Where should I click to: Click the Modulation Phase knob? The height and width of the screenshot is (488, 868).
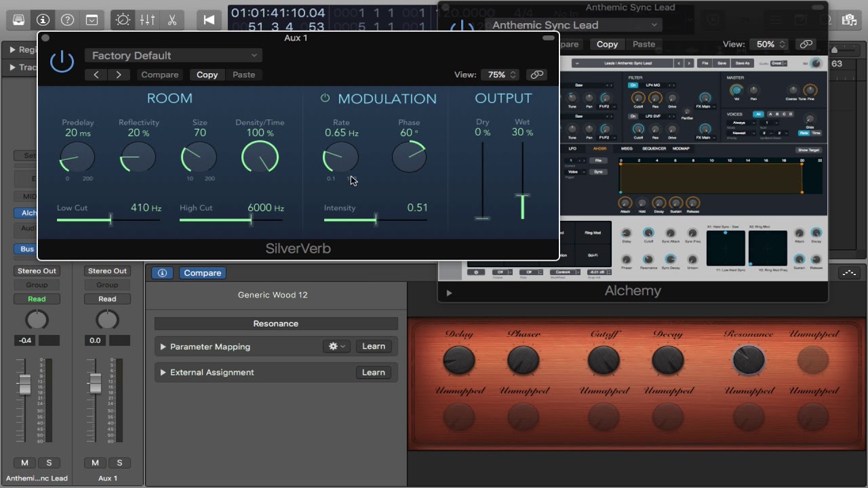pos(410,158)
